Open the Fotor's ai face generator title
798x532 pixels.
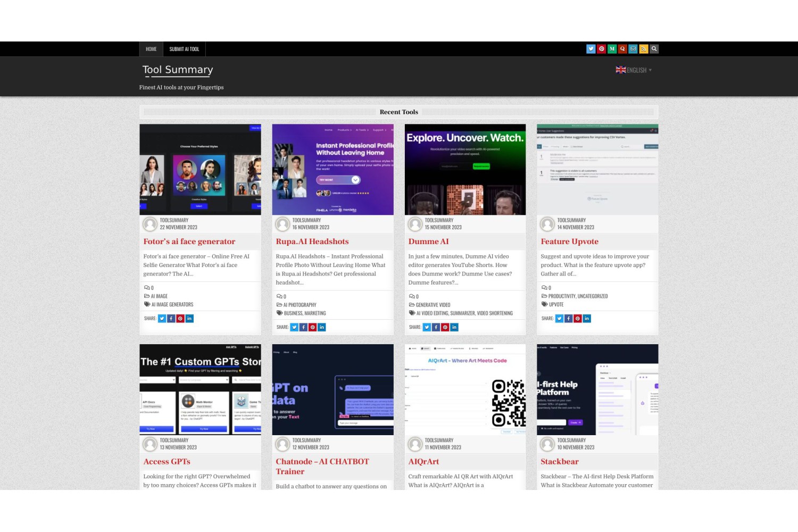click(x=189, y=242)
